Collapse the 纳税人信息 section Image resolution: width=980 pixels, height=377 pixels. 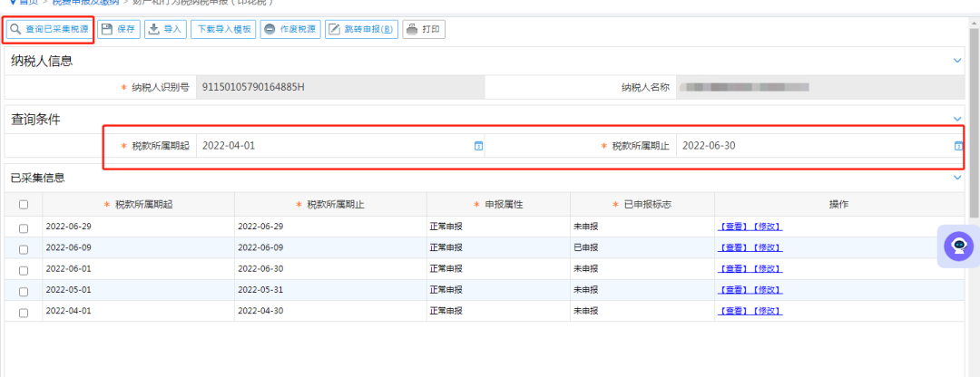(957, 61)
